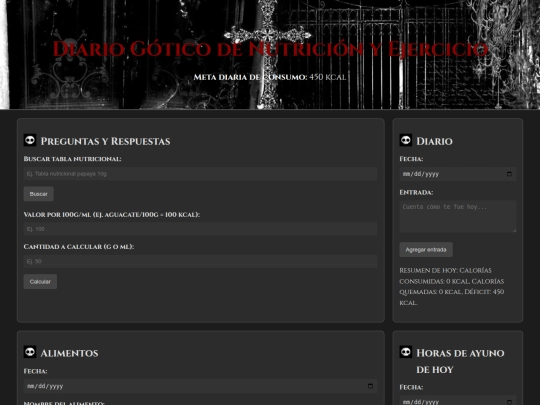This screenshot has height=405, width=540.
Task: Click the Agregar entrada button
Action: (426, 250)
